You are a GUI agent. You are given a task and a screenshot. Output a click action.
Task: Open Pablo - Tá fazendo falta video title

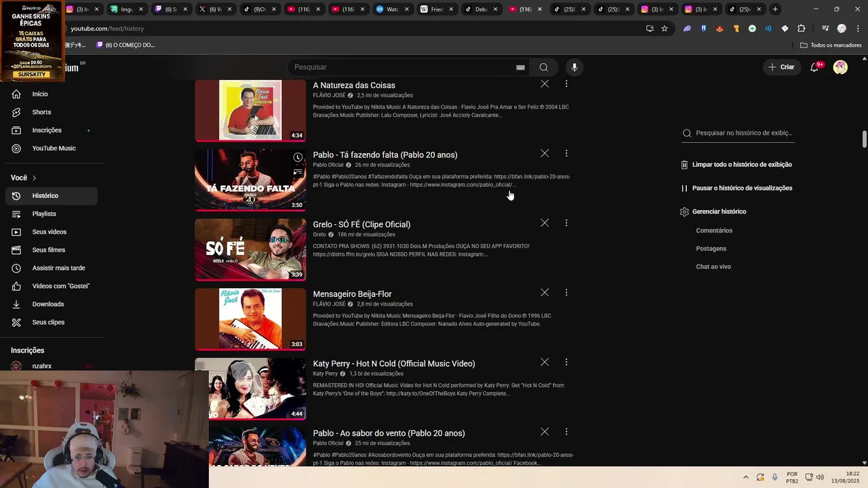click(x=385, y=155)
